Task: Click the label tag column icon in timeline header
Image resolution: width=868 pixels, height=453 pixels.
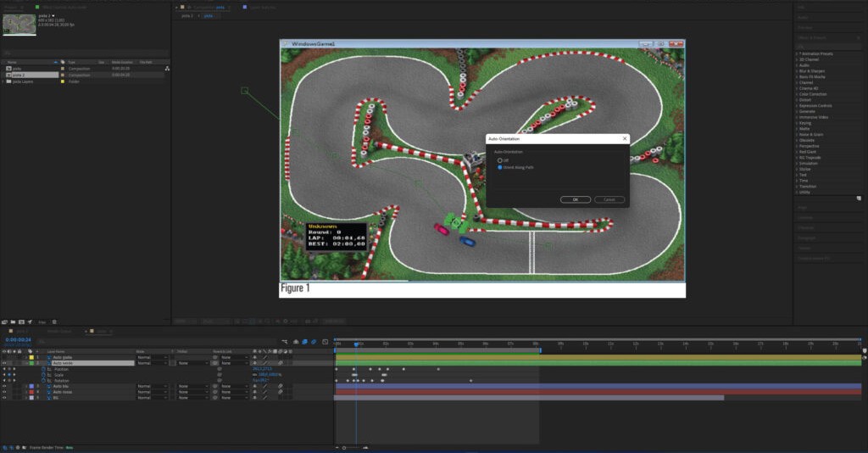Action: (x=31, y=351)
